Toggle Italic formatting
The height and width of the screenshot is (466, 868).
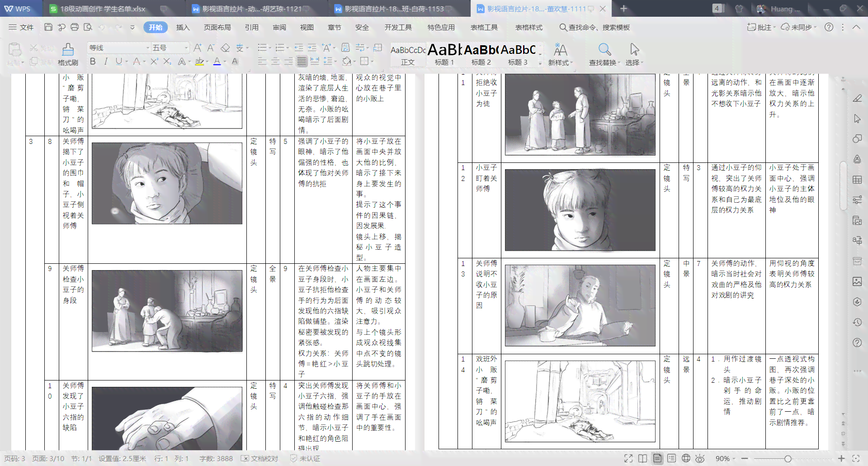(106, 61)
